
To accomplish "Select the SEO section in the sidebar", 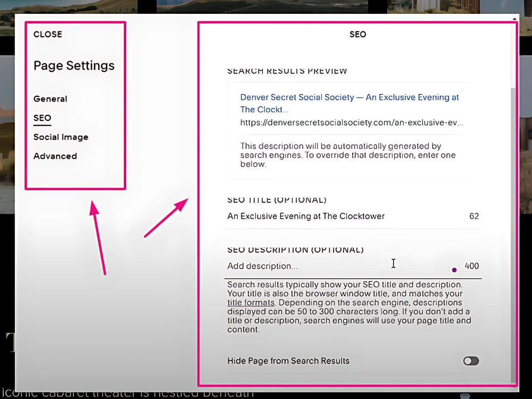I will (x=42, y=118).
